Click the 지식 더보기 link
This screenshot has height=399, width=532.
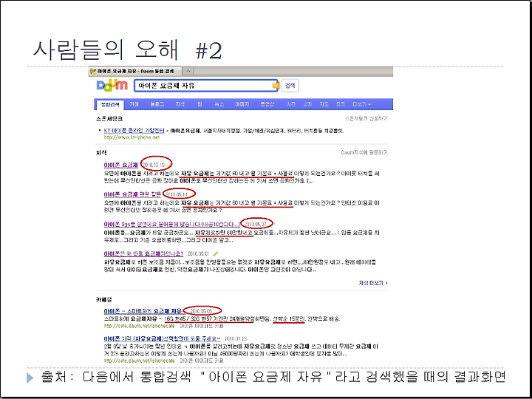(373, 283)
